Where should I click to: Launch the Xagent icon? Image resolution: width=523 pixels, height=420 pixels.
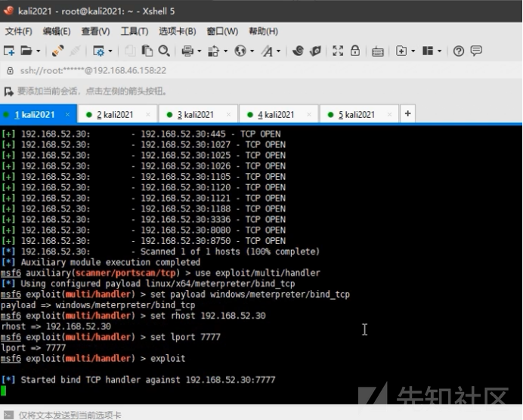click(315, 51)
